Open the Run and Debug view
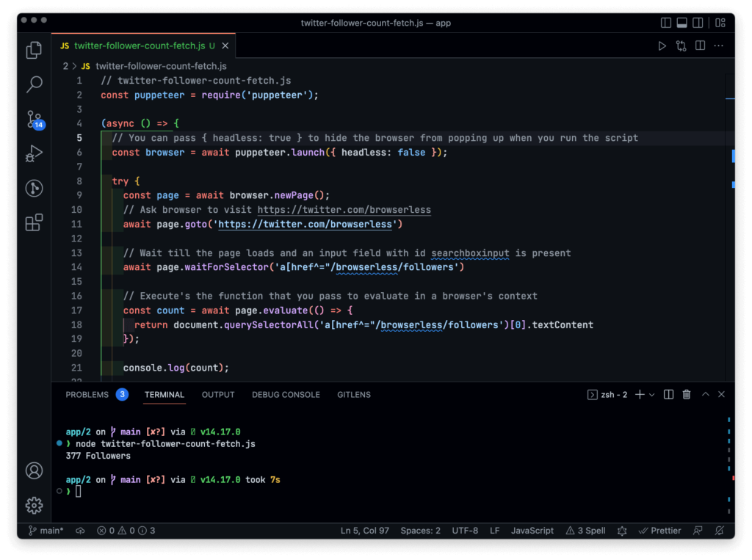This screenshot has height=560, width=752. (x=34, y=153)
